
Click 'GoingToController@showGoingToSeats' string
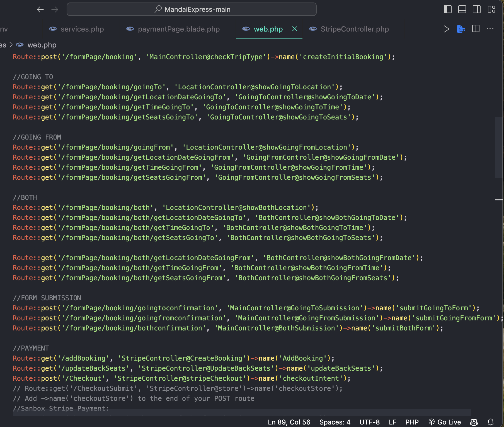click(x=279, y=117)
